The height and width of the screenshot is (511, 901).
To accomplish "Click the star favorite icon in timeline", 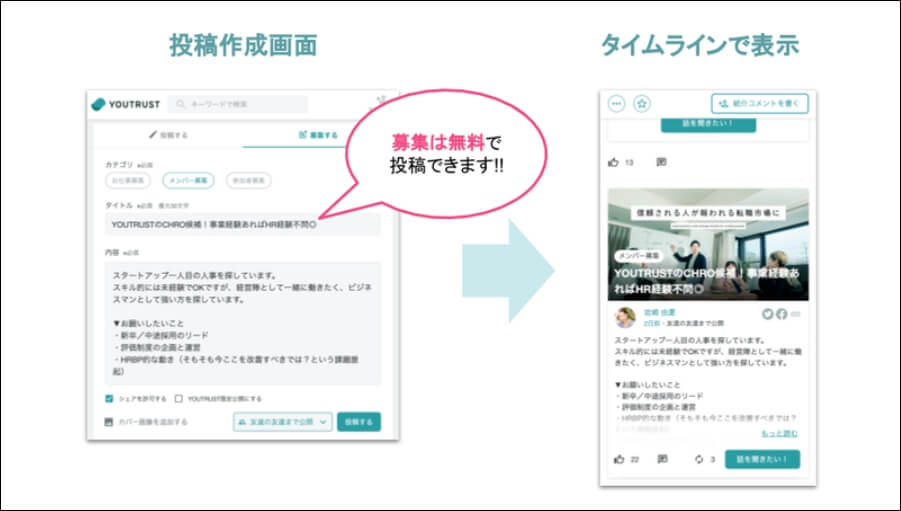I will 642,104.
